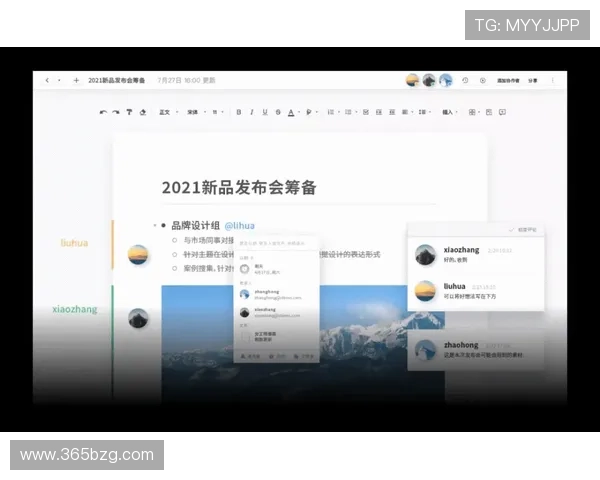Click the resolve comment checkmark button

tap(522, 230)
